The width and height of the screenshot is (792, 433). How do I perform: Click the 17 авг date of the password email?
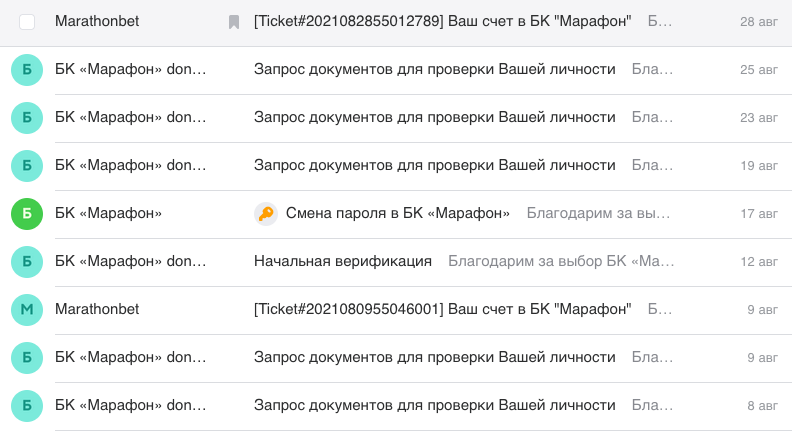click(758, 213)
